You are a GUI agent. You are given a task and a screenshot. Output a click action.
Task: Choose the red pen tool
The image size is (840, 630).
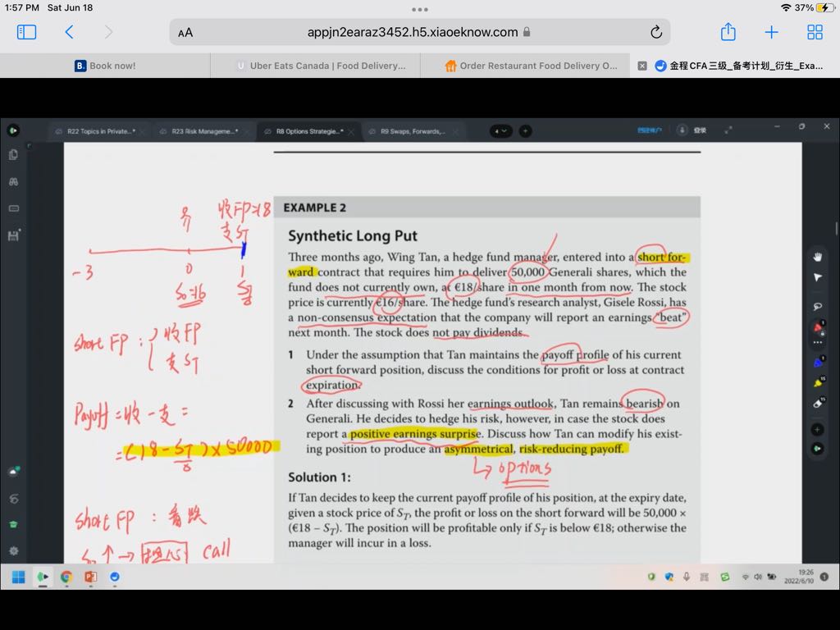pyautogui.click(x=818, y=326)
